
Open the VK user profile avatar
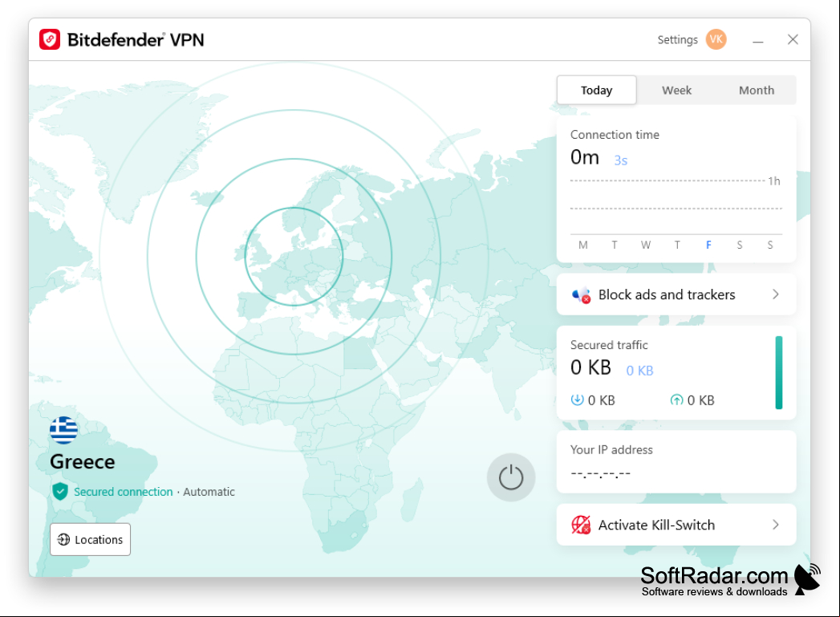716,39
